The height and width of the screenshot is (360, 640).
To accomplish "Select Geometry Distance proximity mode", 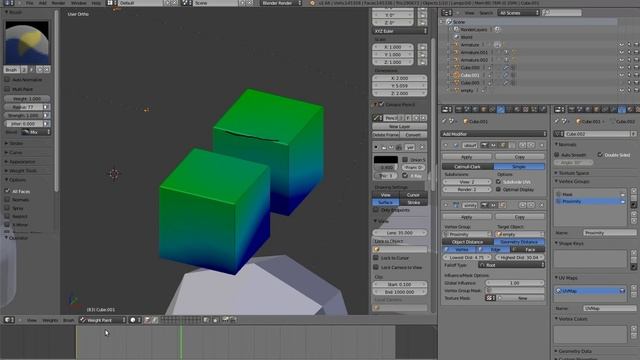I will point(519,242).
